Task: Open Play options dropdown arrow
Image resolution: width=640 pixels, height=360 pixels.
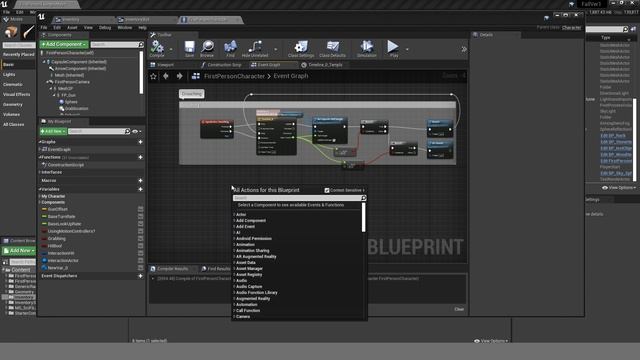Action: (407, 49)
